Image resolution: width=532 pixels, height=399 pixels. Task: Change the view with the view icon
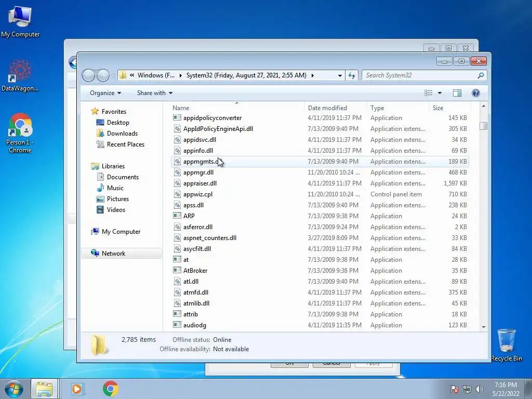click(x=429, y=93)
